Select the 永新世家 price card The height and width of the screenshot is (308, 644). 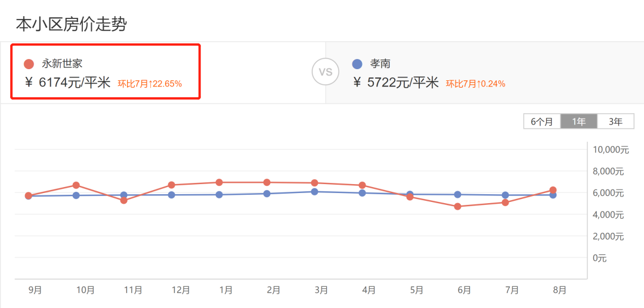point(106,72)
